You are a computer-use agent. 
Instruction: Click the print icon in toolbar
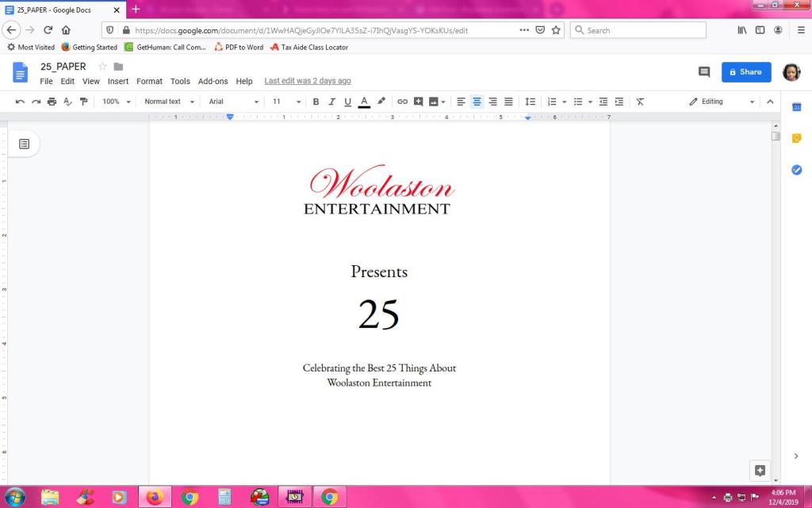pos(52,102)
